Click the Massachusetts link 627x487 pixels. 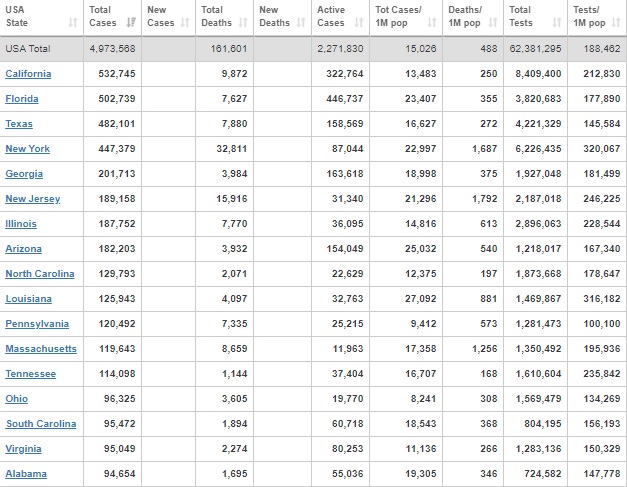[x=40, y=349]
